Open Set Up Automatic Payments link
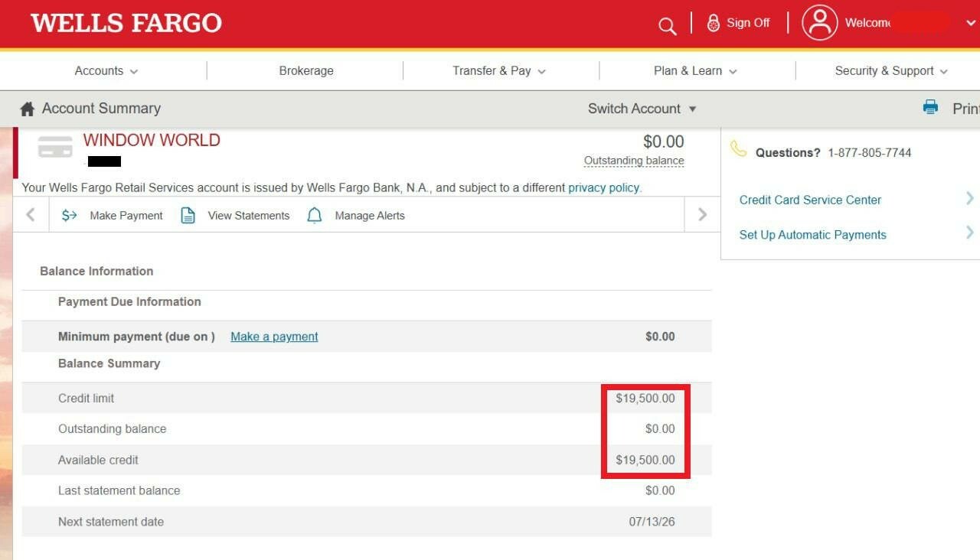Screen dimensions: 980x560 813,235
